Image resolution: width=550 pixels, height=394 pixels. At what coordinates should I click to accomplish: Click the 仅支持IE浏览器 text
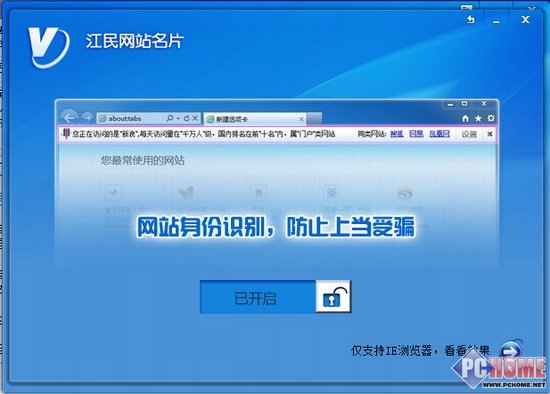coord(391,350)
